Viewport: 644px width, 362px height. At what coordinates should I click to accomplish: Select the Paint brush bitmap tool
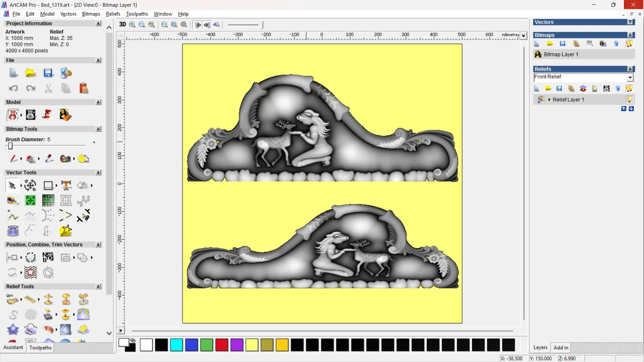click(x=13, y=159)
